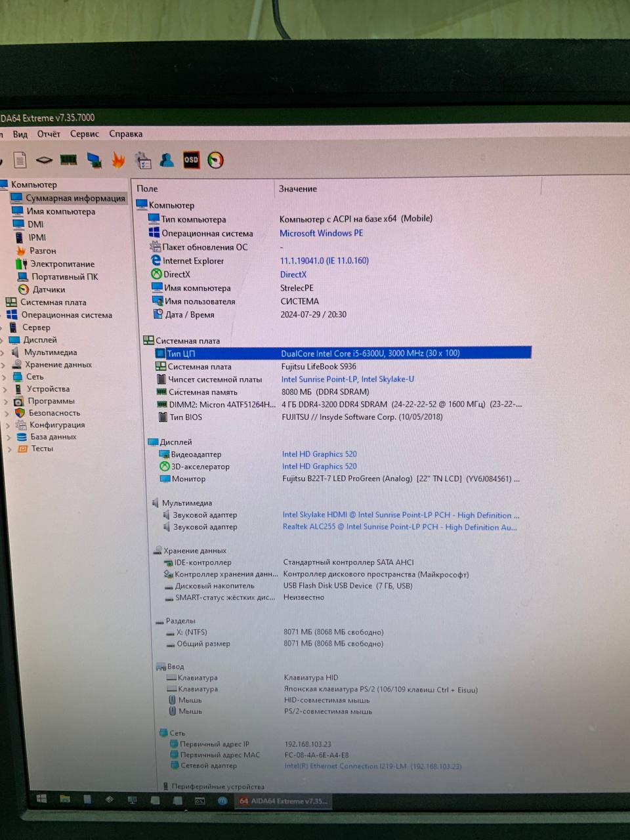Open the user profile icon in toolbar

pyautogui.click(x=167, y=159)
